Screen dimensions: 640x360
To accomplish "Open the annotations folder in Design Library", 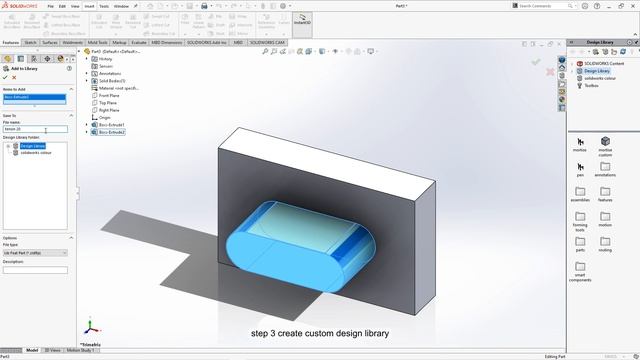I will (605, 169).
